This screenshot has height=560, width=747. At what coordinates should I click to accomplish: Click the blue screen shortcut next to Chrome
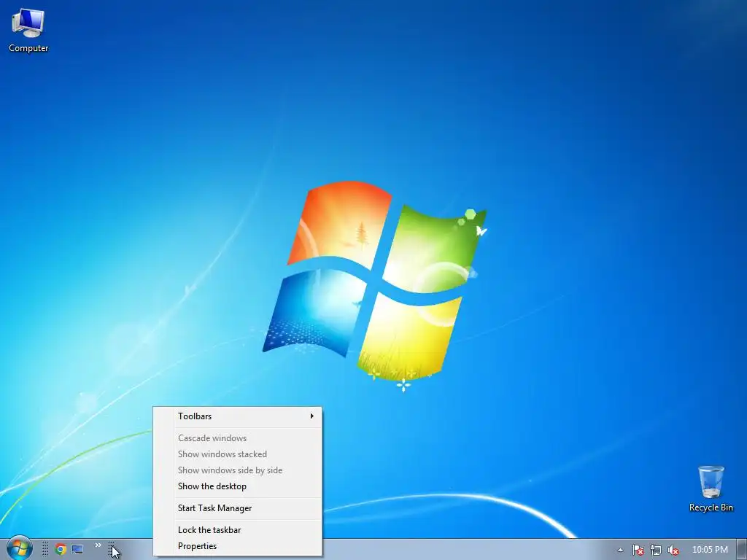[77, 550]
